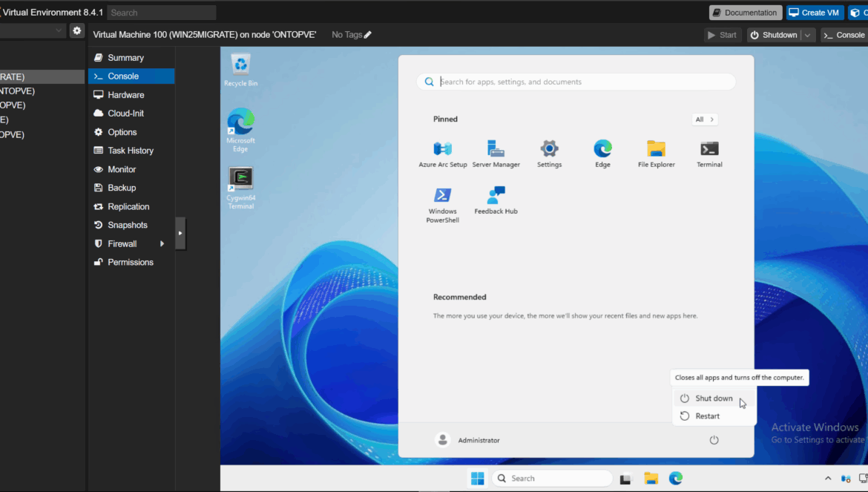Open Console button in VM toolbar
This screenshot has height=492, width=868.
pyautogui.click(x=844, y=35)
